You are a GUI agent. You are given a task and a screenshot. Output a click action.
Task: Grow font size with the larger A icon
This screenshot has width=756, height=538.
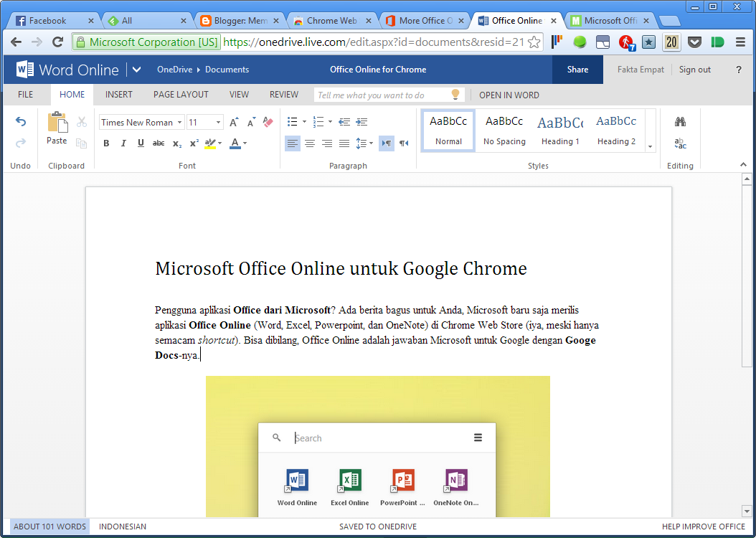[x=234, y=123]
